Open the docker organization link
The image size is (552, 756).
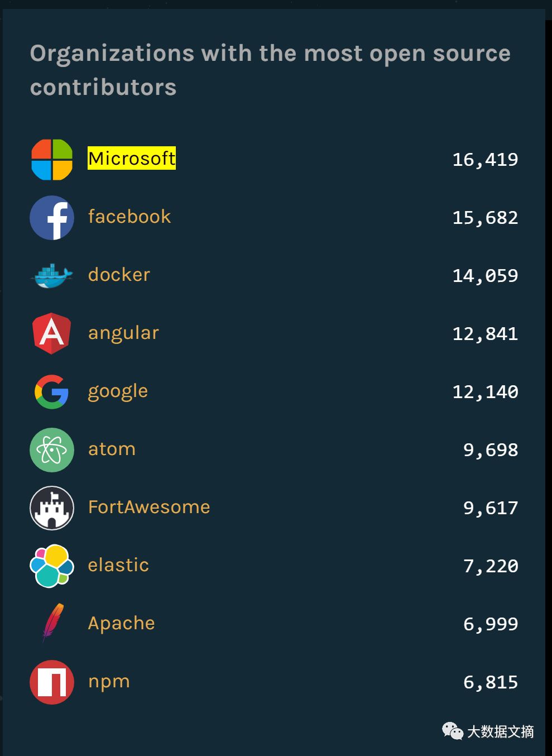(119, 274)
